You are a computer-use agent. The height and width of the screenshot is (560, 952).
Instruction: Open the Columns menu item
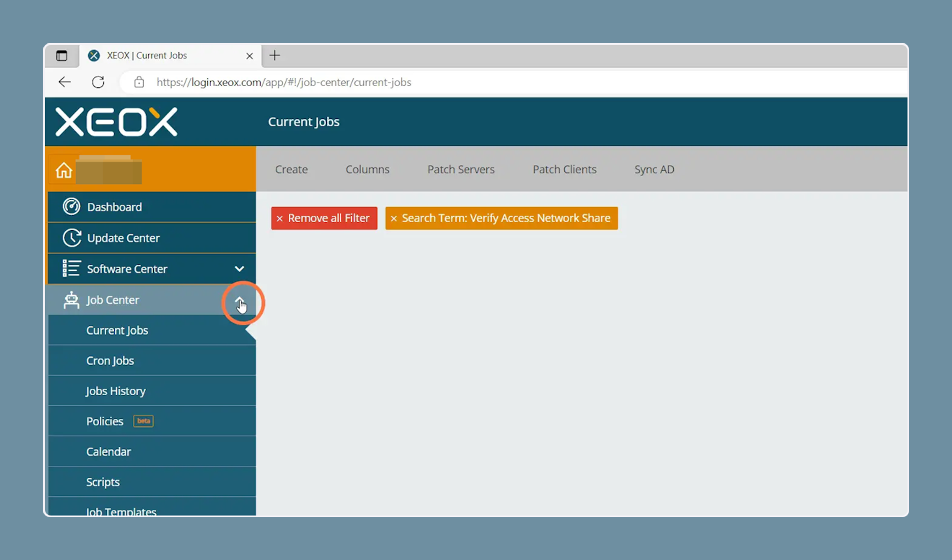pyautogui.click(x=367, y=169)
